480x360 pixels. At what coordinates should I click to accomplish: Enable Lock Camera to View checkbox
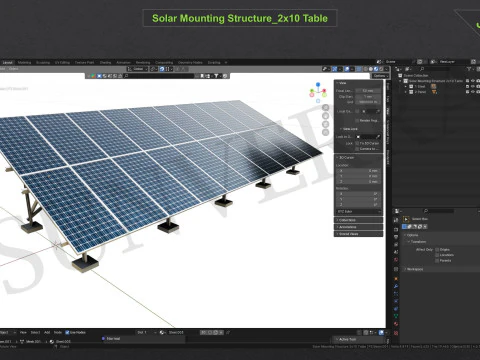click(358, 149)
